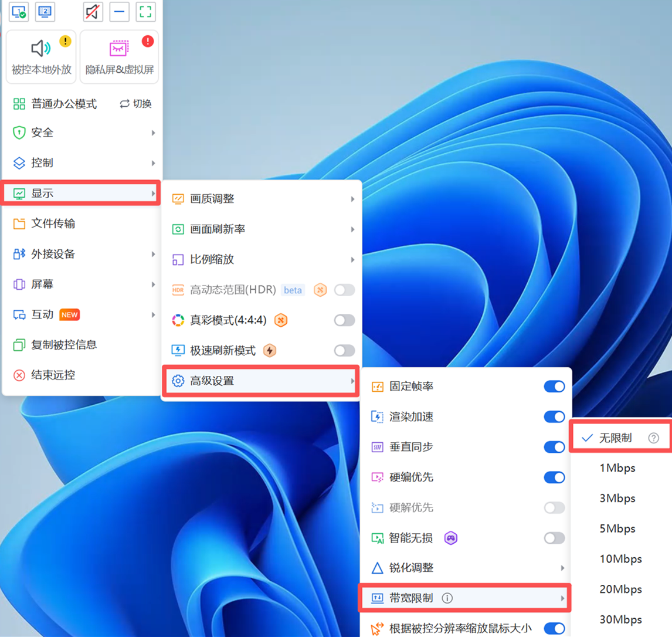Open the 文件传输 menu item

[82, 223]
